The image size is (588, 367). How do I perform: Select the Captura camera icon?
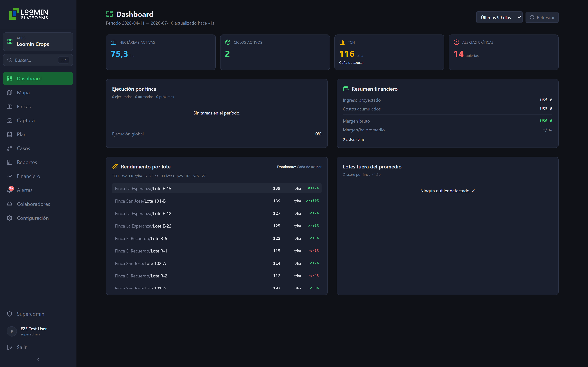pos(10,120)
